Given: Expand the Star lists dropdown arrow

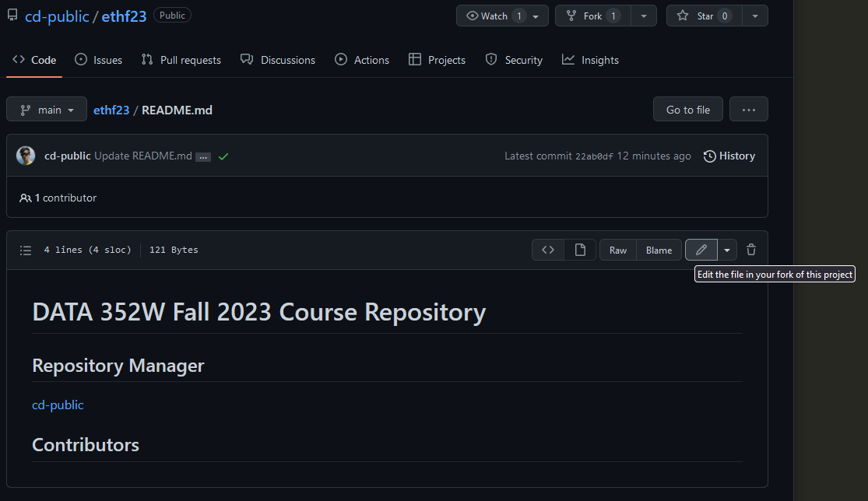Looking at the screenshot, I should [754, 16].
